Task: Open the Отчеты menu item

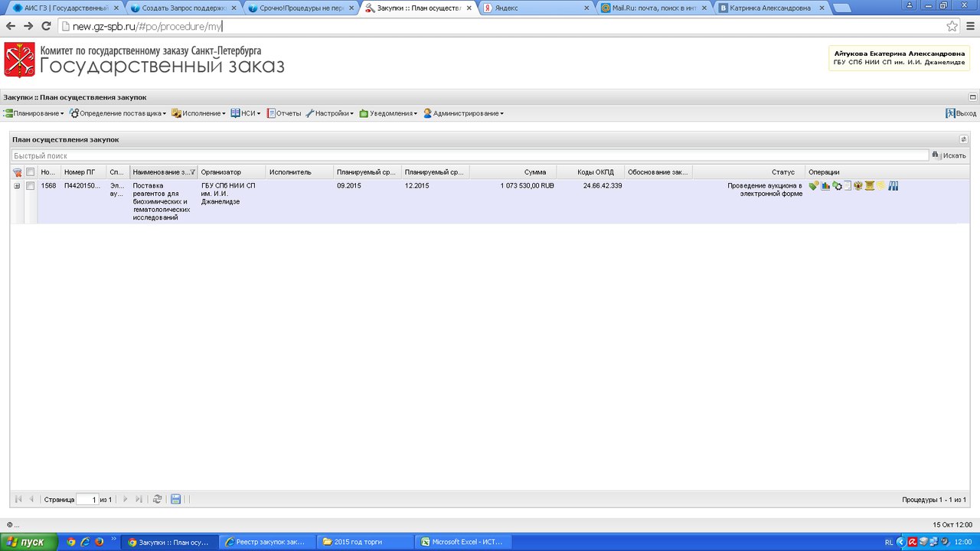Action: [283, 113]
